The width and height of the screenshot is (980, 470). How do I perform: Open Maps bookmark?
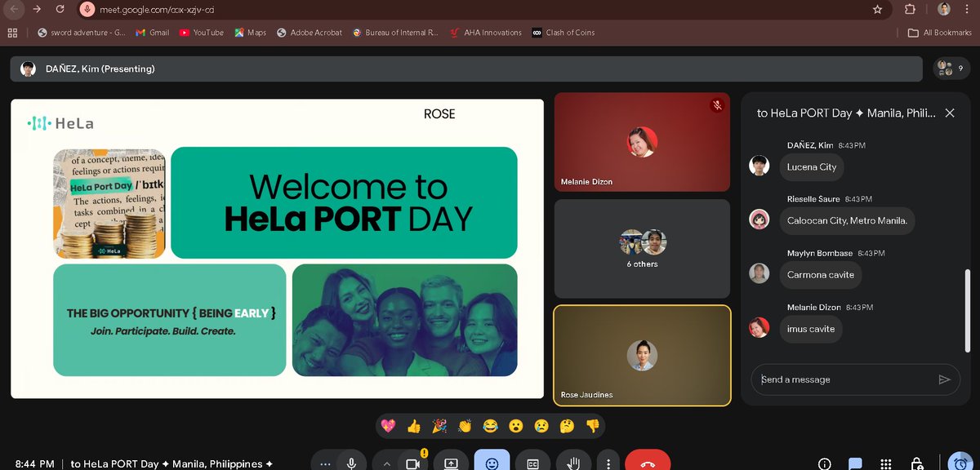pyautogui.click(x=250, y=33)
